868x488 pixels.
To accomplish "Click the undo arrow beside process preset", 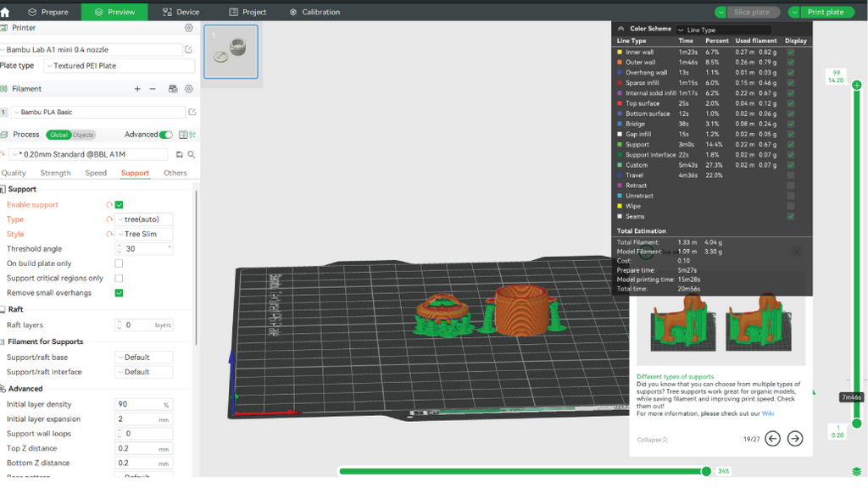I will point(3,154).
